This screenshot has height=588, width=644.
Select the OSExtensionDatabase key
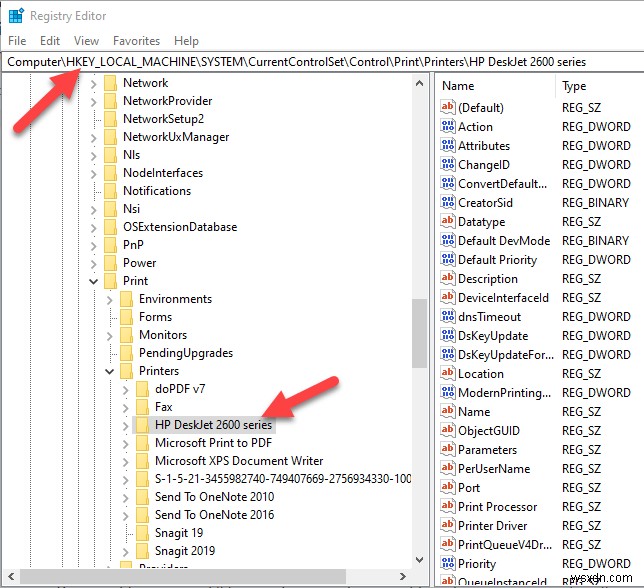pyautogui.click(x=180, y=227)
